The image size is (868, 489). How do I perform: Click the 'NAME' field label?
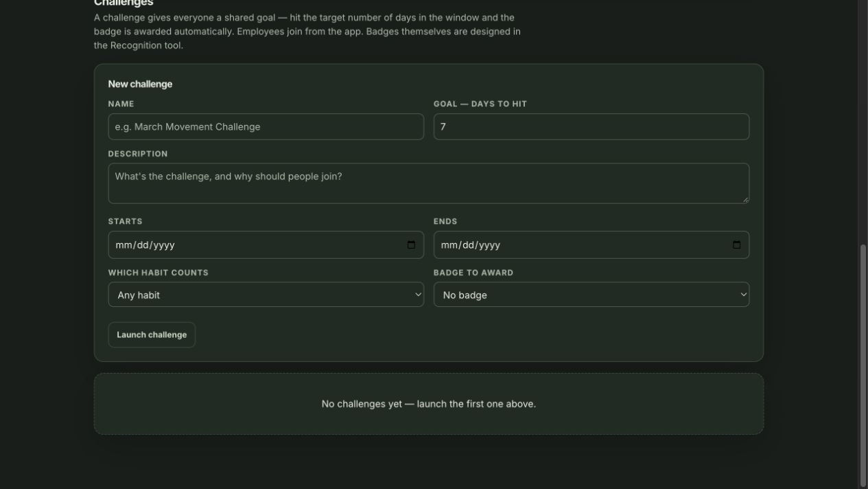pos(121,104)
